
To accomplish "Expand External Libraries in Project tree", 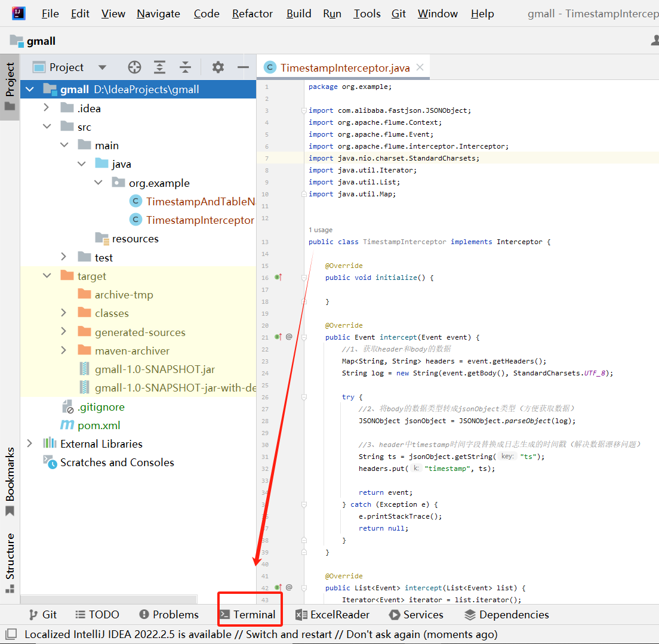I will 29,443.
